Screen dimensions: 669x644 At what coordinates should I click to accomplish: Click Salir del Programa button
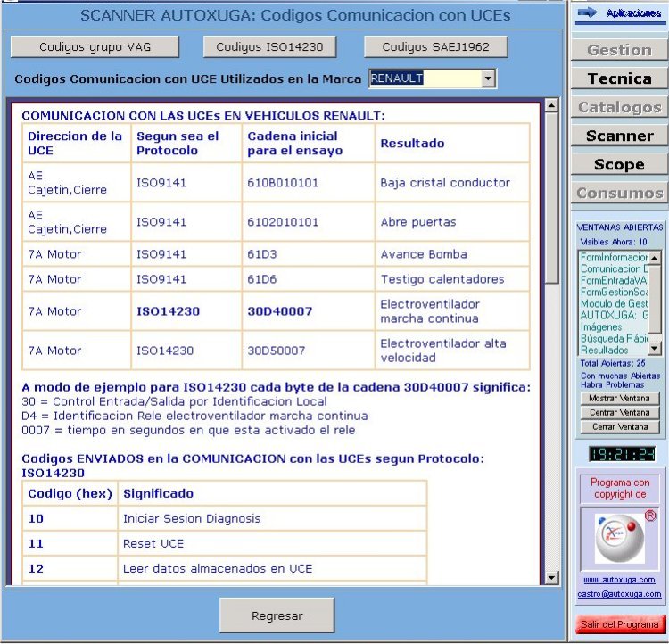pos(620,624)
